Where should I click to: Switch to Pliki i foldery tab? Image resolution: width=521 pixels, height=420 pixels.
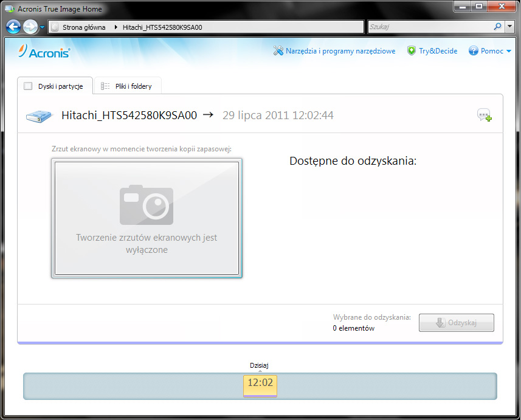[x=128, y=86]
